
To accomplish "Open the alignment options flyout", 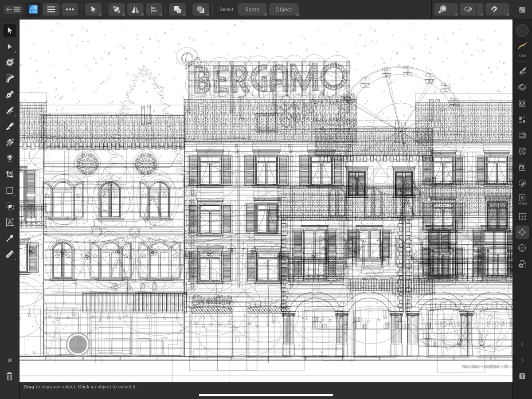I will [x=154, y=9].
